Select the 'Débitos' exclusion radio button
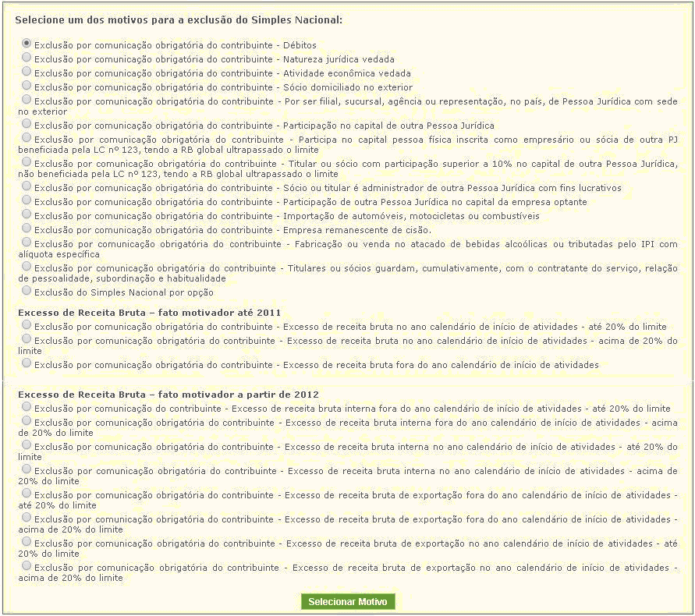 pos(27,44)
